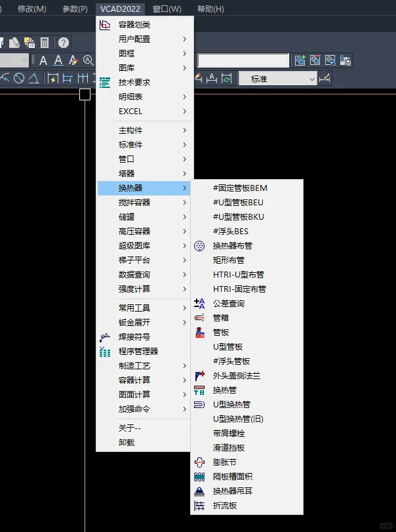Image resolution: width=396 pixels, height=532 pixels.
Task: Click the dimension style edit icon
Action: [325, 79]
